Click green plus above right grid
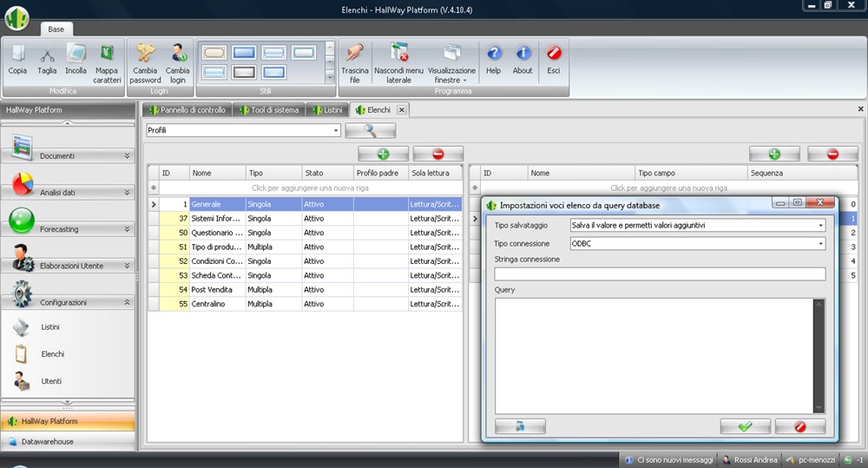 click(774, 154)
